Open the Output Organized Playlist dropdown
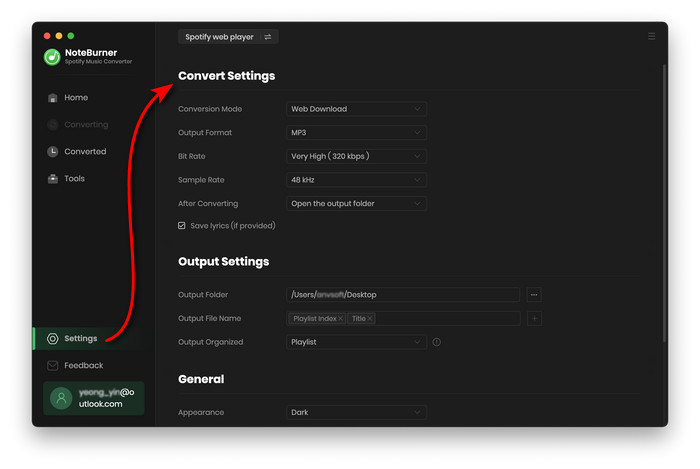The height and width of the screenshot is (469, 700). coord(356,342)
